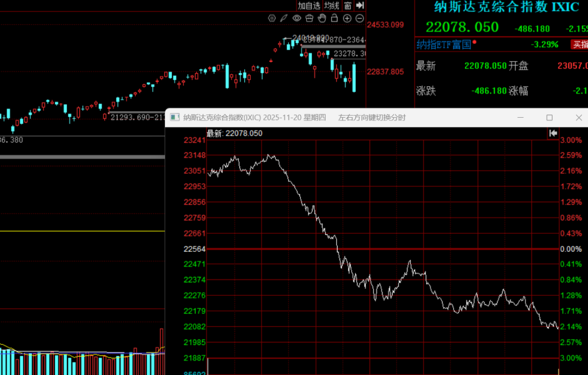Image resolution: width=588 pixels, height=375 pixels.
Task: Click the toolbox briefcase icon
Action: pos(309,19)
